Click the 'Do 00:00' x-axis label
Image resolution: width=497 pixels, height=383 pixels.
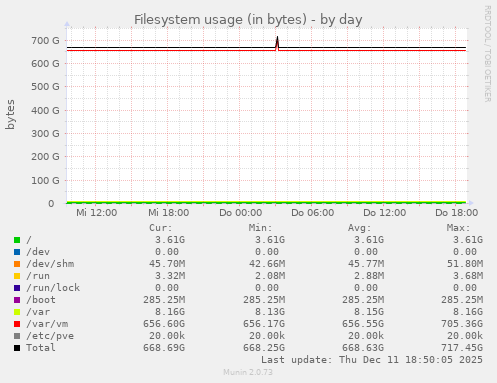click(x=241, y=213)
